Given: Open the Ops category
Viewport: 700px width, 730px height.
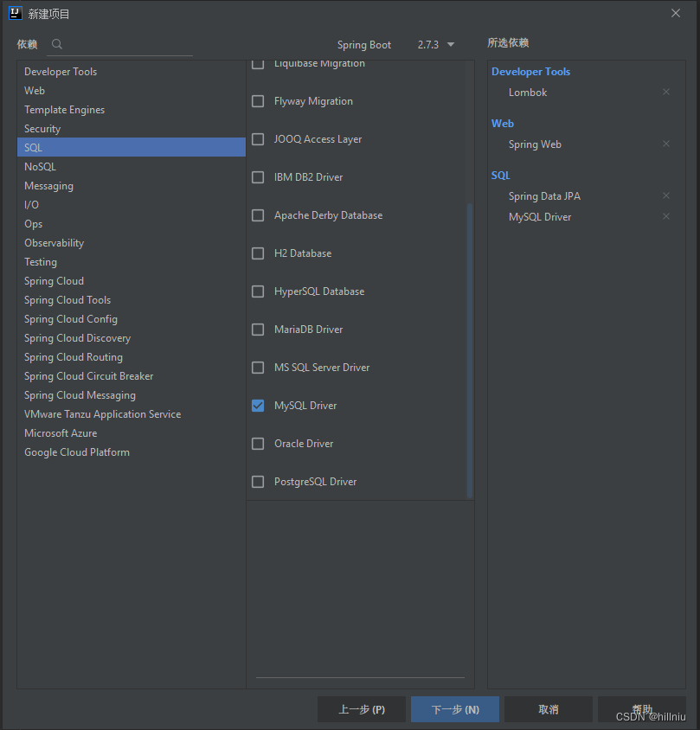Looking at the screenshot, I should click(132, 224).
